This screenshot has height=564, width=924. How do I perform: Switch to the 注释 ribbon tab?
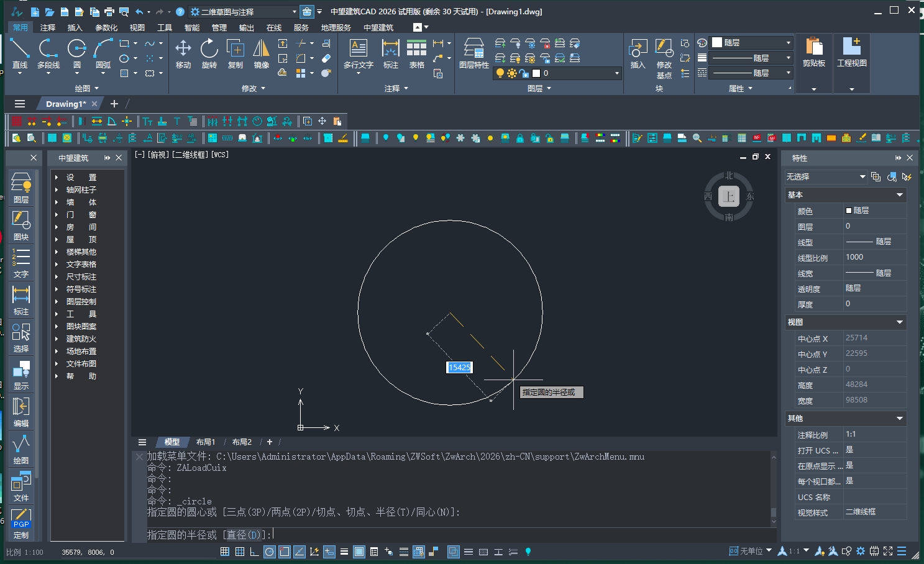pos(48,27)
